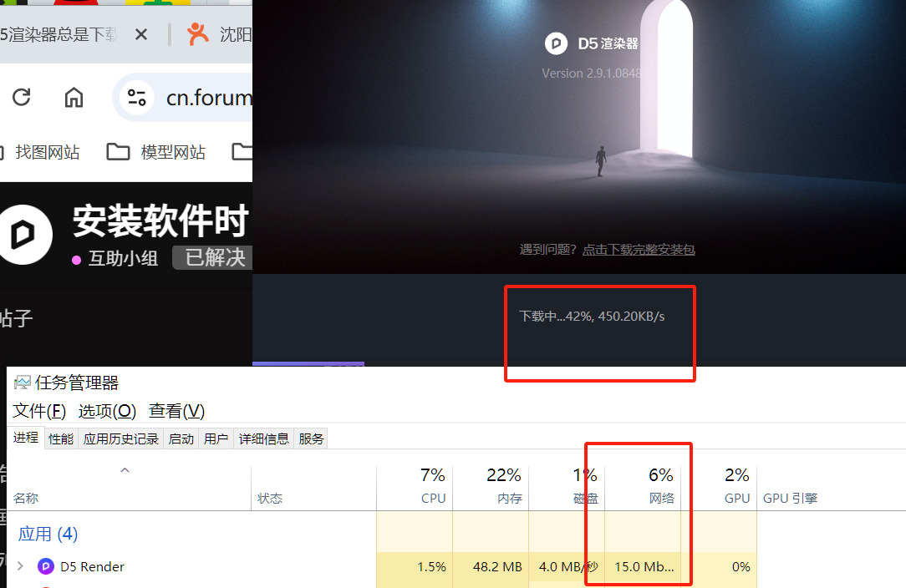Open the 模型网站 bookmark folder
Viewport: 906px width, 588px height.
click(156, 152)
